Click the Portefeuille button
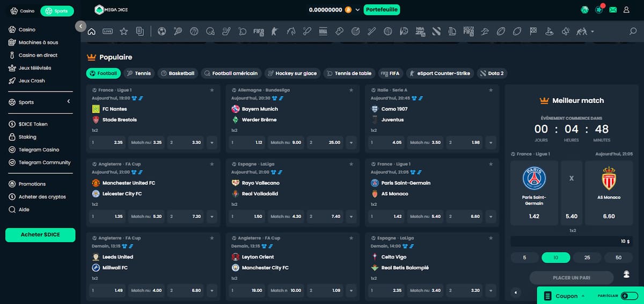This screenshot has height=304, width=644. point(382,10)
